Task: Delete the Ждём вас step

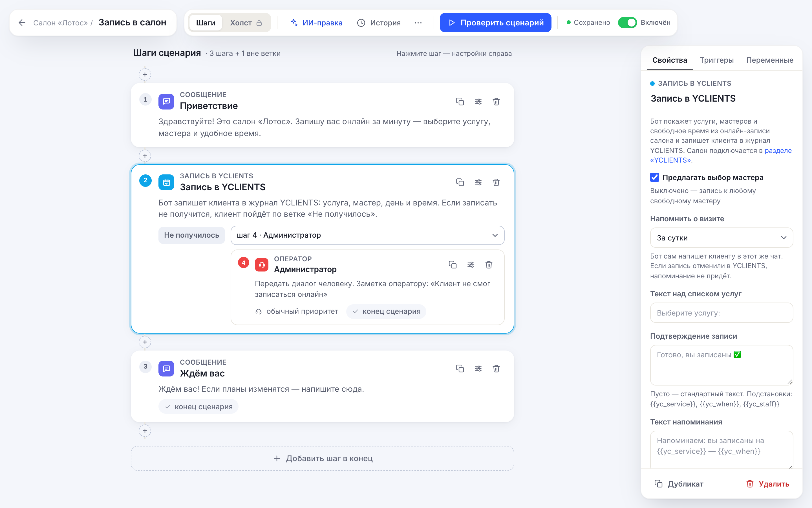Action: coord(496,369)
